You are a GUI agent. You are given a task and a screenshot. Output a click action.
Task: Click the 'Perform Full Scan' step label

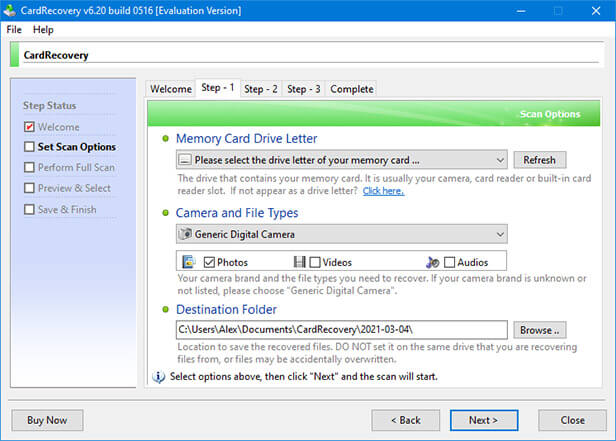(76, 167)
